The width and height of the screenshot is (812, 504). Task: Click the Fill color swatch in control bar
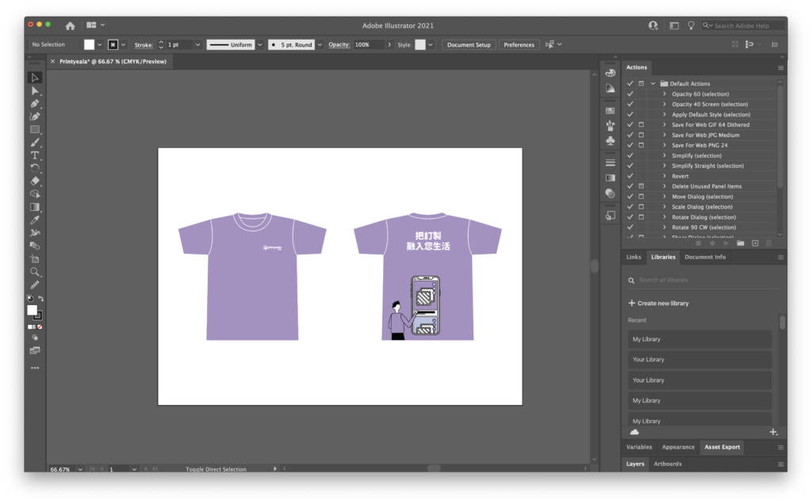(90, 45)
